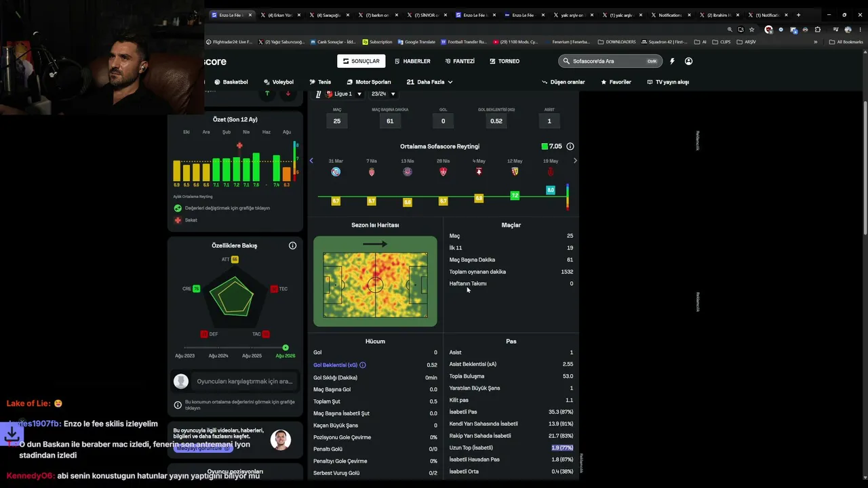The height and width of the screenshot is (488, 868).
Task: Switch to the Erkan Yürü X browser tab
Action: point(279,15)
